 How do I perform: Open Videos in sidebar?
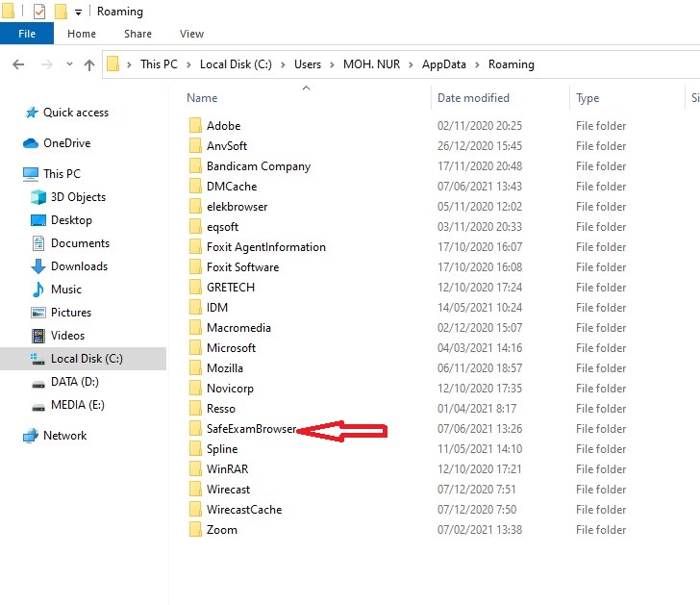click(67, 336)
